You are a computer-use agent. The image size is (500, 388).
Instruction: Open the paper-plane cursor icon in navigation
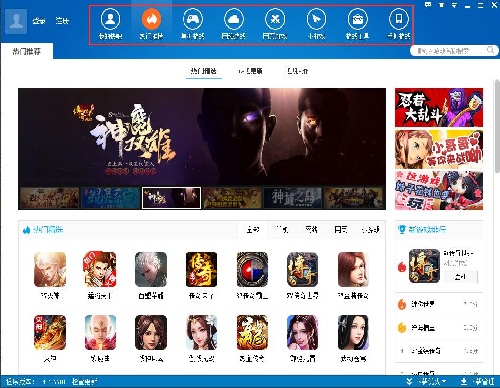click(x=316, y=19)
